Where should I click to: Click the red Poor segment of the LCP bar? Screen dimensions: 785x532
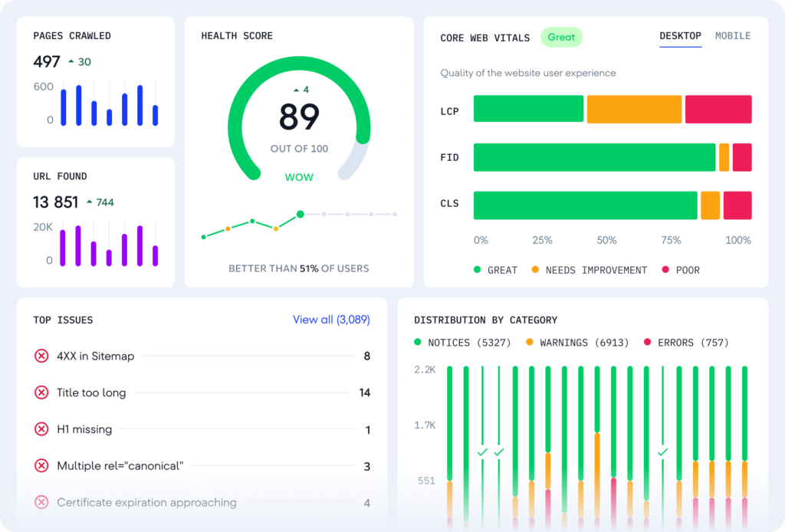[718, 109]
